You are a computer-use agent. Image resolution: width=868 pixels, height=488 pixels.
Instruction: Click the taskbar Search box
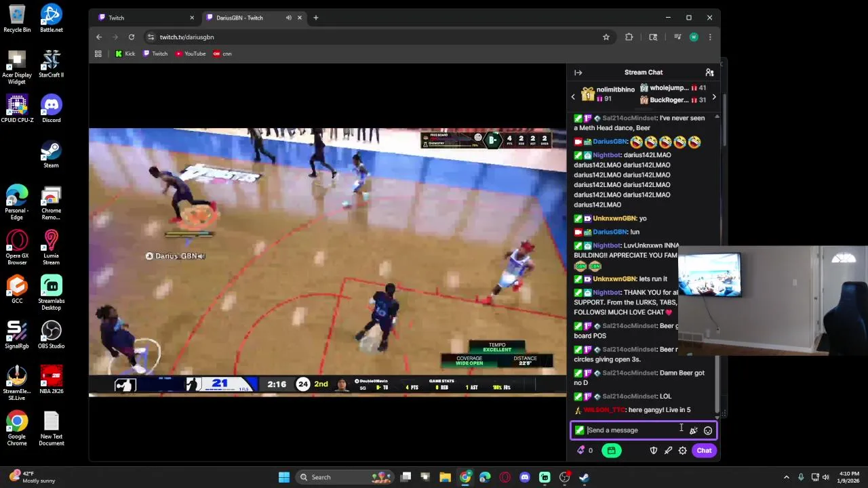(344, 477)
